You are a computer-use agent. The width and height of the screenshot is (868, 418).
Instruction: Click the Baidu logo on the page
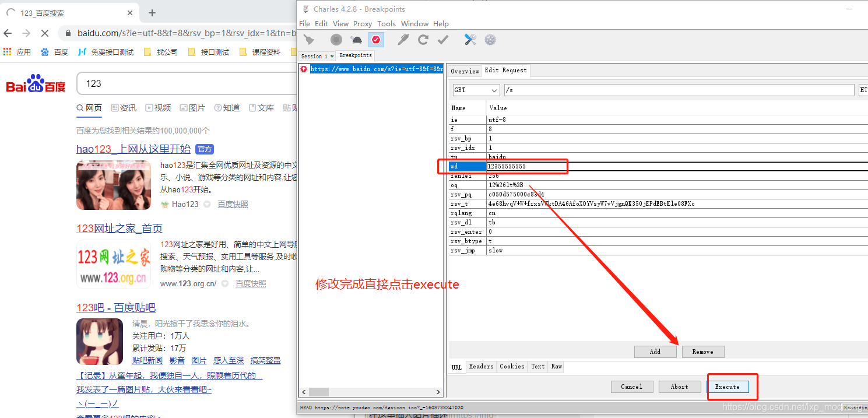point(36,84)
